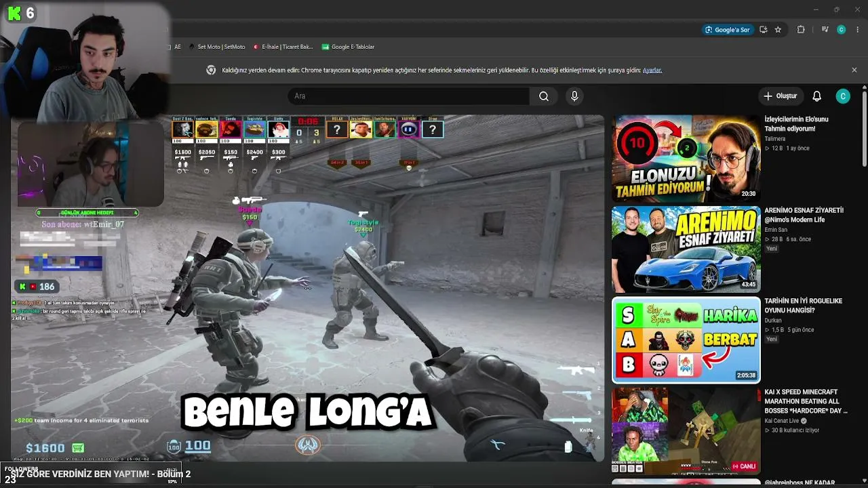Open the Emin San channel name
This screenshot has height=488, width=868.
click(x=775, y=230)
